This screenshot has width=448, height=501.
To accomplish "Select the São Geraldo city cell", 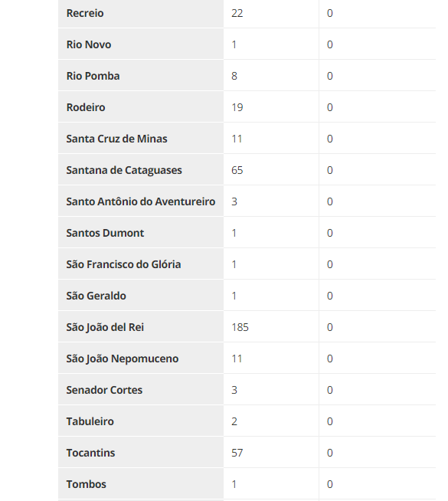I will pos(141,296).
